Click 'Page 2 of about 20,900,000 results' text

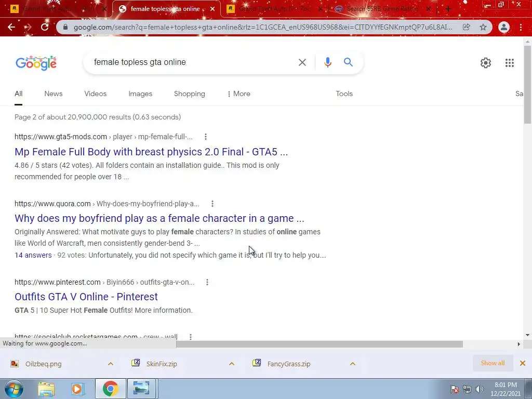[x=98, y=117]
